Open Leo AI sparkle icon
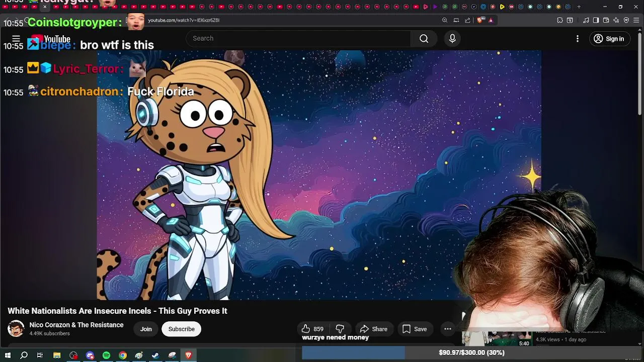 (616, 20)
